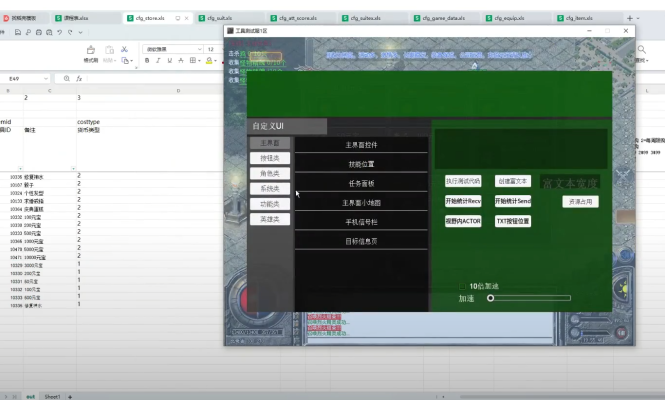The width and height of the screenshot is (665, 400).
Task: Click the Cut scissors icon
Action: pyautogui.click(x=124, y=48)
